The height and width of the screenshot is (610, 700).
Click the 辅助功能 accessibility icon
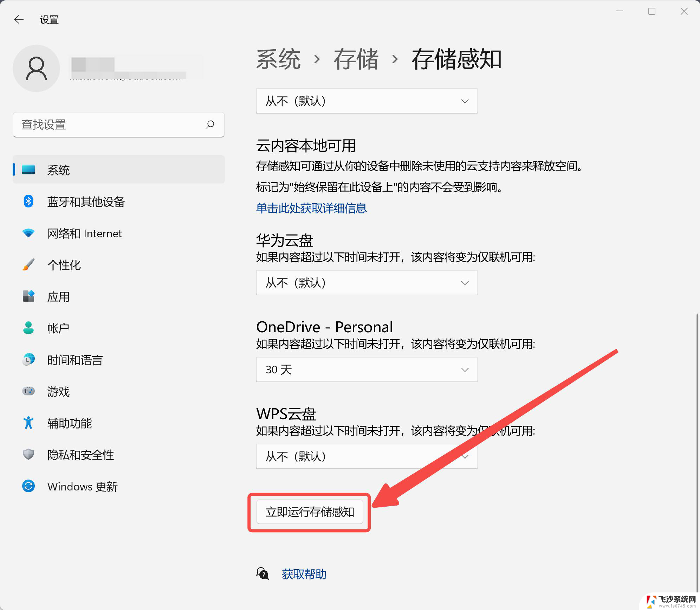coord(28,423)
